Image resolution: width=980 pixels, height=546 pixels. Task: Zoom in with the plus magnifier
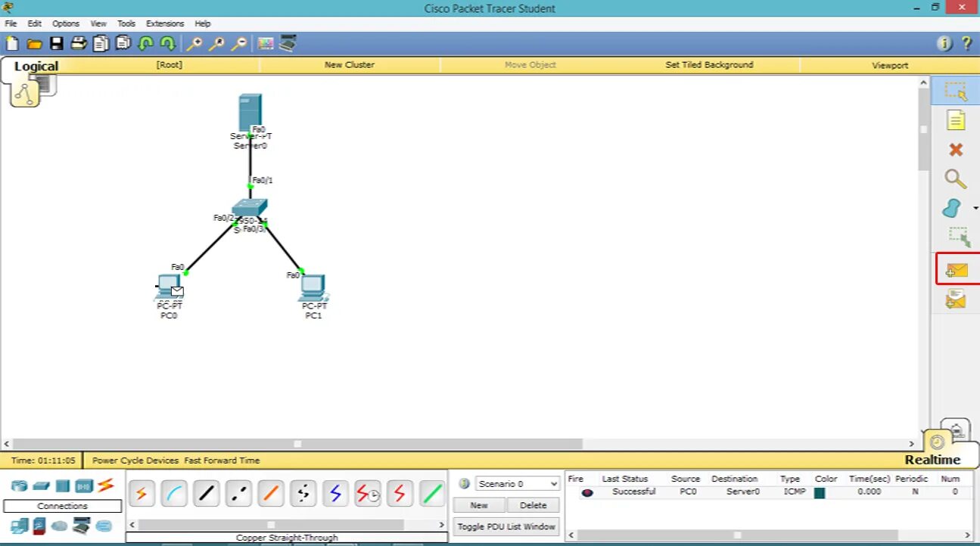[194, 44]
